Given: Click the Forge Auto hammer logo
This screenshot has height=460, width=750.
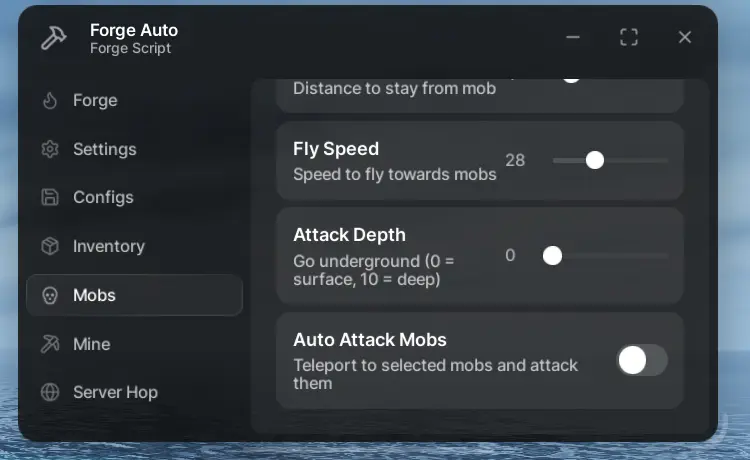Looking at the screenshot, I should (53, 39).
